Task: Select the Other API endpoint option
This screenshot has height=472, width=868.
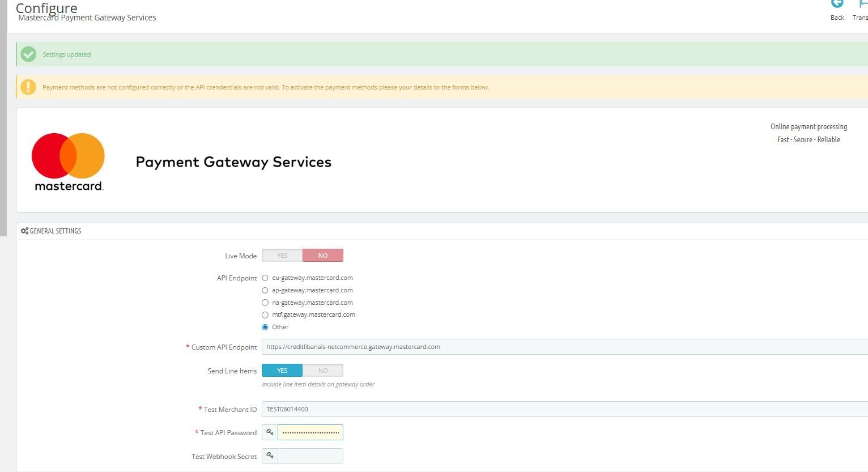Action: (x=265, y=327)
